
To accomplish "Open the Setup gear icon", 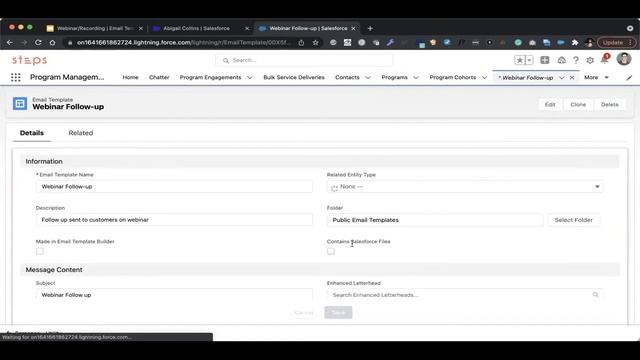I will click(x=590, y=60).
